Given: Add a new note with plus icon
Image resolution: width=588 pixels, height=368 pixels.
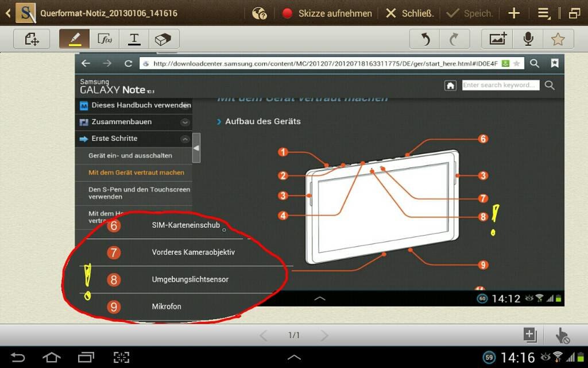Looking at the screenshot, I should pos(514,14).
